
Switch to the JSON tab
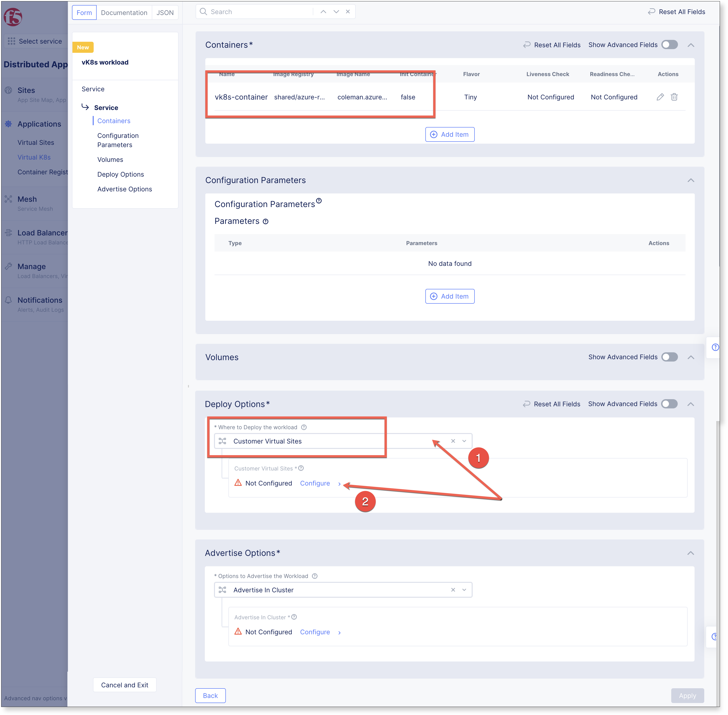click(165, 12)
